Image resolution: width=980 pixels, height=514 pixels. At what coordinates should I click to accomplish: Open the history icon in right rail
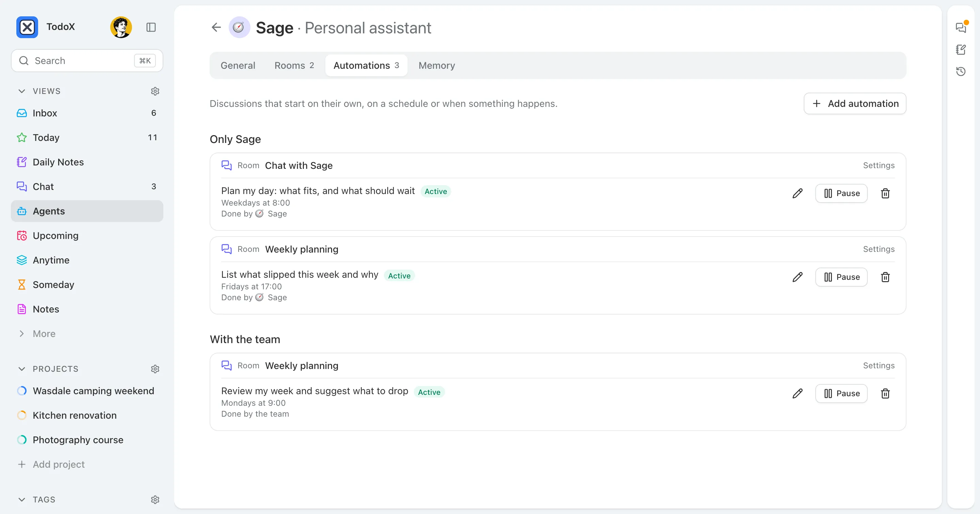coord(961,71)
